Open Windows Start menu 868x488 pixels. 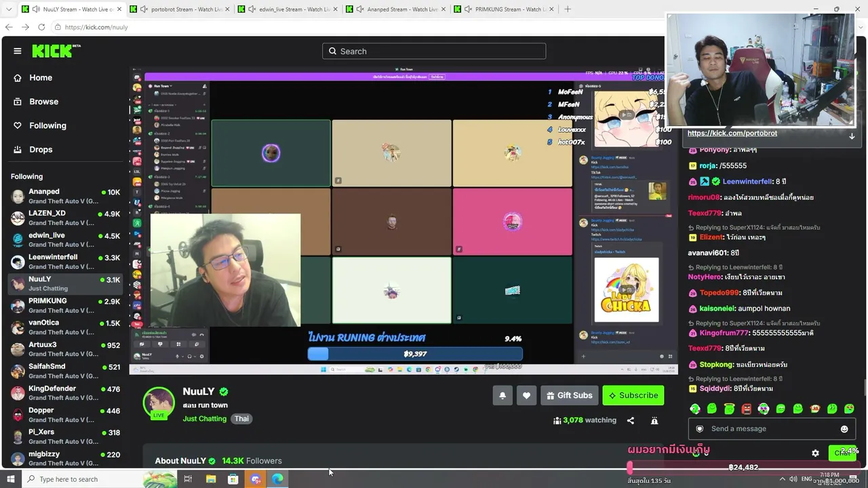click(x=10, y=479)
